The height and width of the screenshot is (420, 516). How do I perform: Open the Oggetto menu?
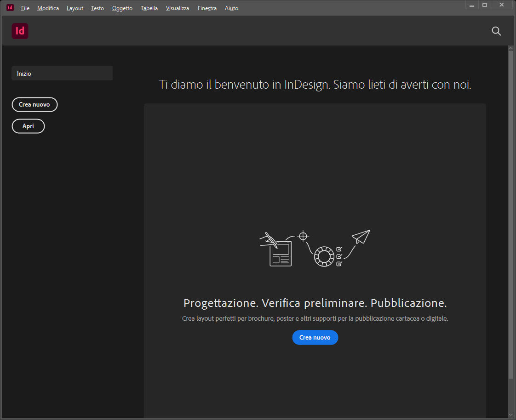(x=122, y=8)
